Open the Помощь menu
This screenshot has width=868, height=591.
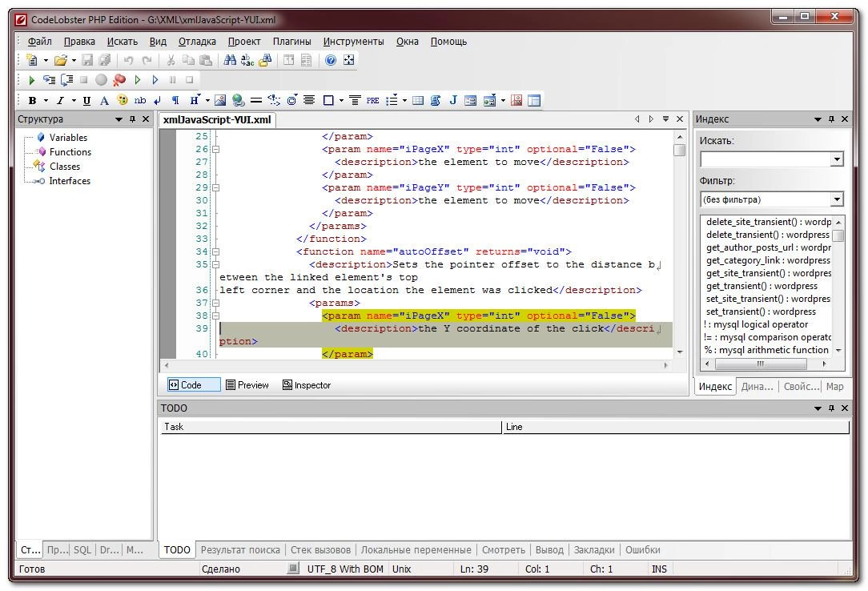[x=448, y=42]
